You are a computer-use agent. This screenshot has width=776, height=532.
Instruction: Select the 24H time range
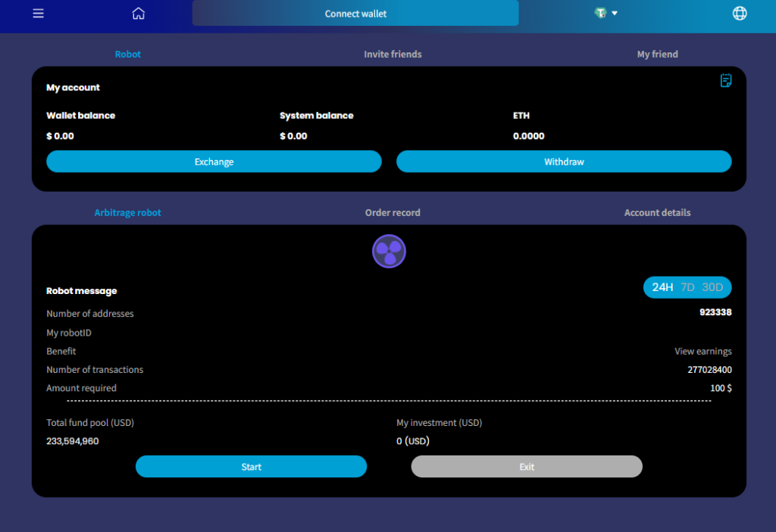pyautogui.click(x=662, y=287)
